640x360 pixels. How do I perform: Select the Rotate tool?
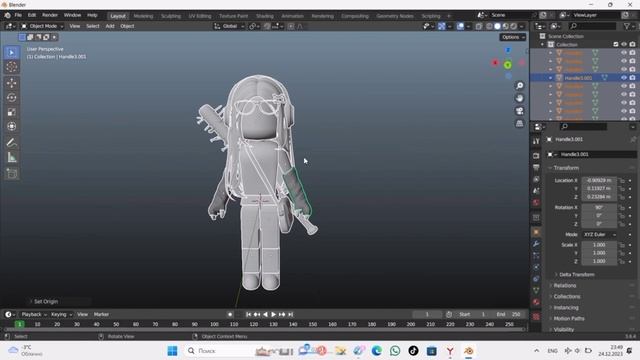[11, 97]
